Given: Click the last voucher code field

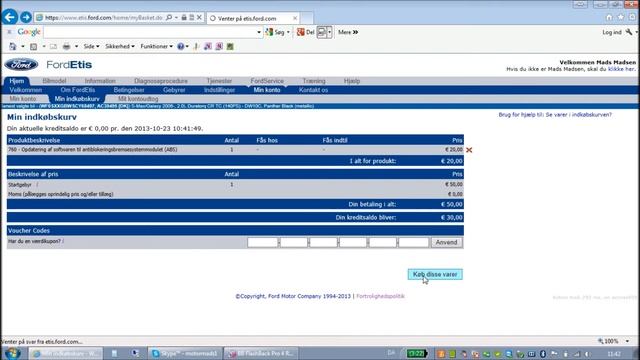Looking at the screenshot, I should (x=413, y=242).
